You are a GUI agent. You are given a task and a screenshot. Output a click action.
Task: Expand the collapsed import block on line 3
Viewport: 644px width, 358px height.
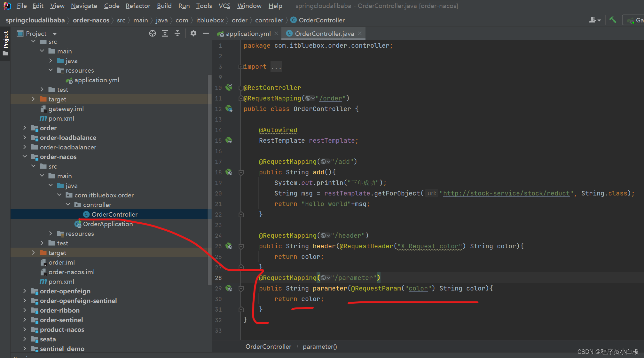coord(240,67)
